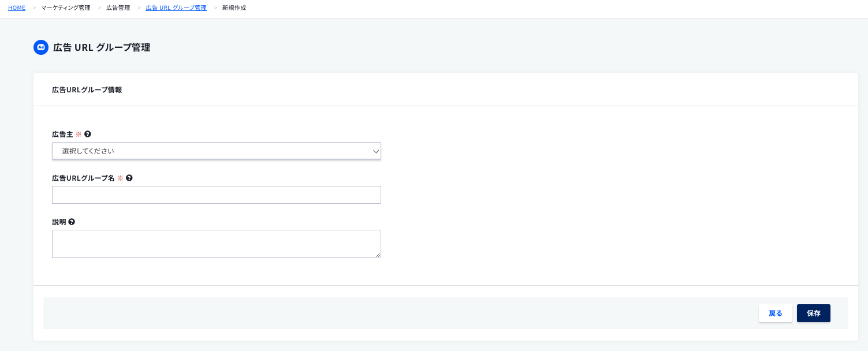The height and width of the screenshot is (351, 868).
Task: Click the 保存 button
Action: coord(814,313)
